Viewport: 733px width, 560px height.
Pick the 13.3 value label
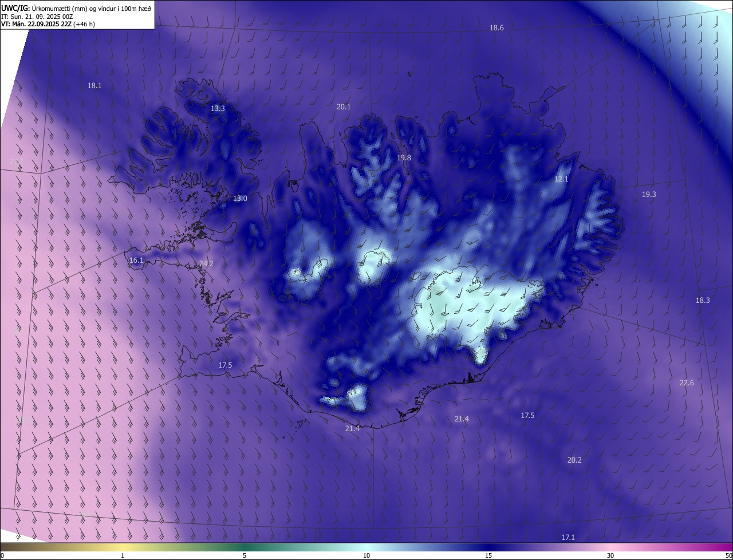pos(218,109)
